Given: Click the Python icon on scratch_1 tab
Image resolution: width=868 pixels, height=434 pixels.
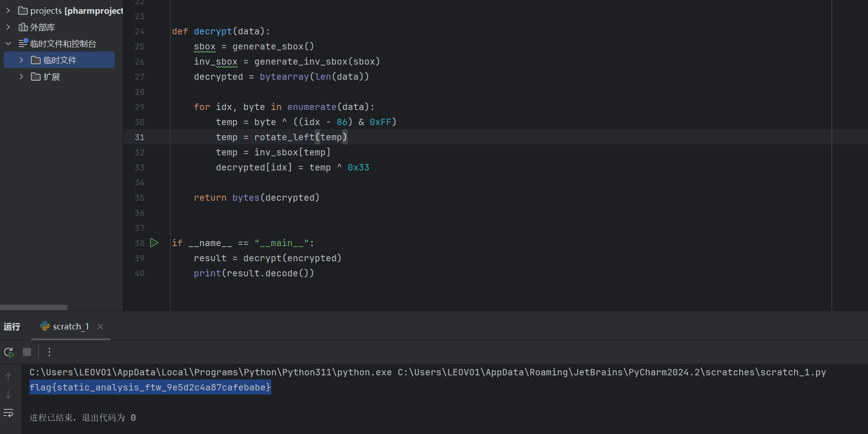Looking at the screenshot, I should pos(45,326).
